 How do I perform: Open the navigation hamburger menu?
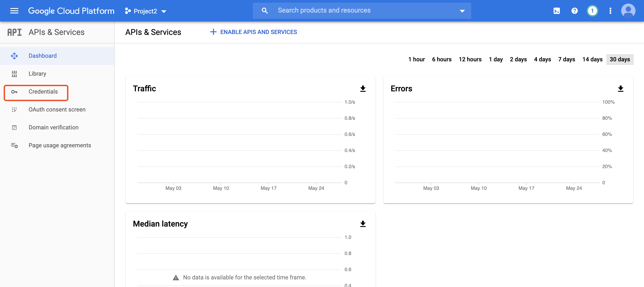tap(14, 11)
